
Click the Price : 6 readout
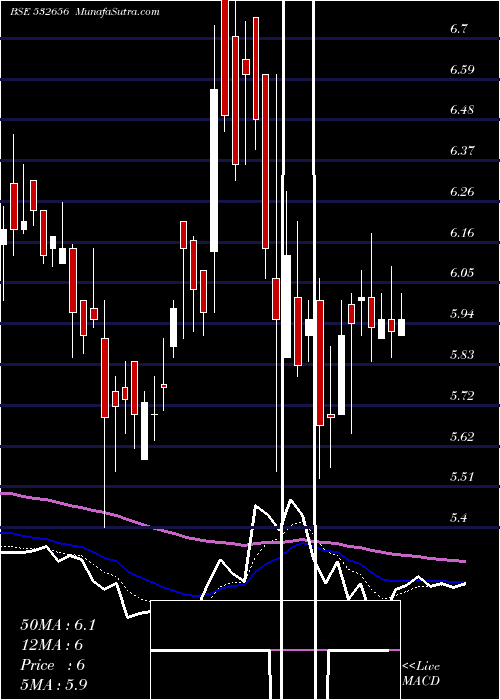(53, 665)
